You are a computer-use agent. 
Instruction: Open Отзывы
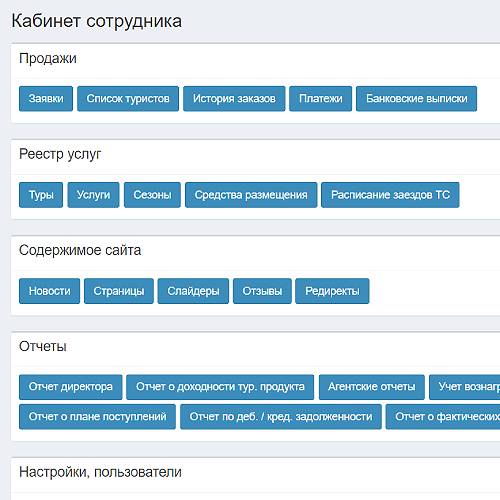tap(262, 291)
